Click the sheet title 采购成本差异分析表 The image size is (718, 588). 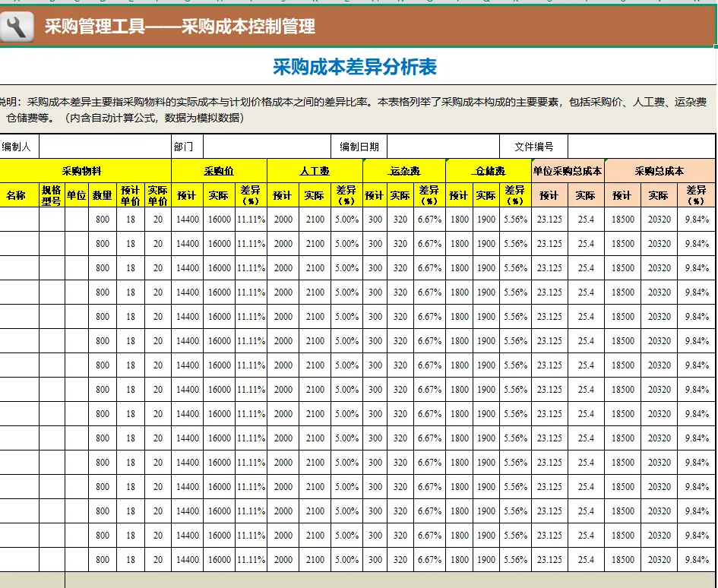355,67
